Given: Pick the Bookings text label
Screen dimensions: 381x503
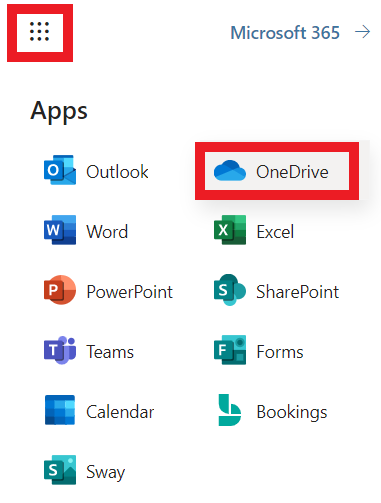Looking at the screenshot, I should 292,413.
